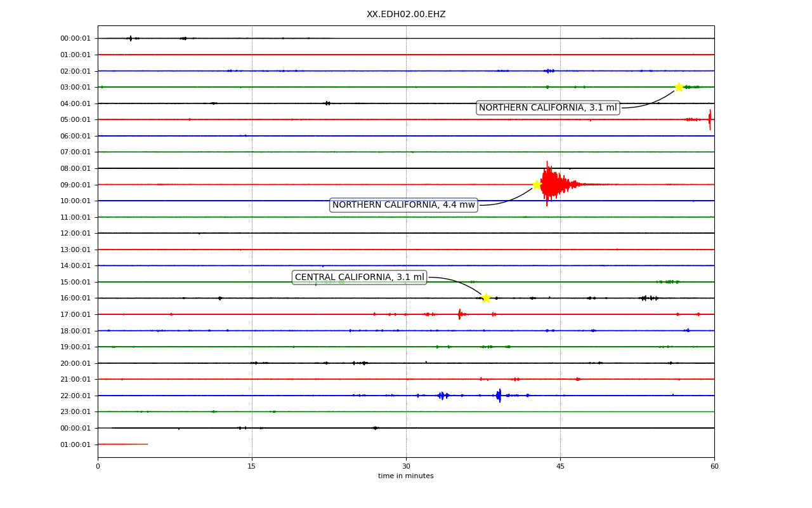Viewport: 812px width, 508px height.
Task: Click the 22:00:01 row label
Action: tap(75, 396)
